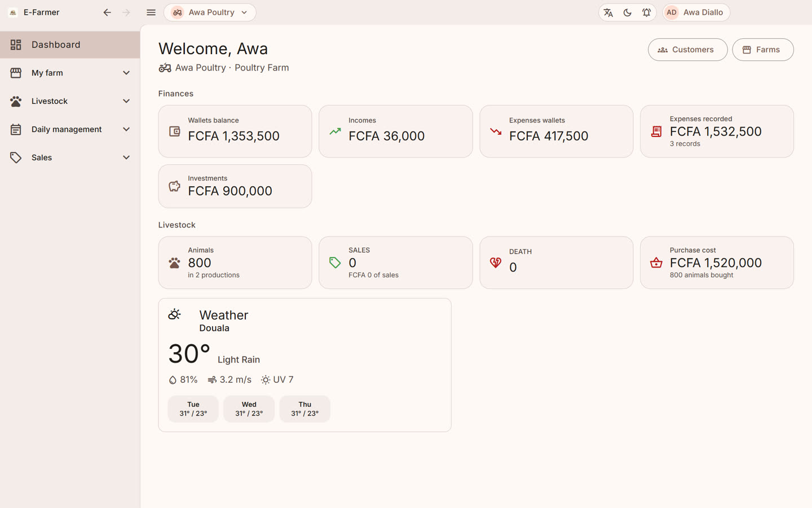Click the Sales tag icon in sidebar
812x508 pixels.
16,157
